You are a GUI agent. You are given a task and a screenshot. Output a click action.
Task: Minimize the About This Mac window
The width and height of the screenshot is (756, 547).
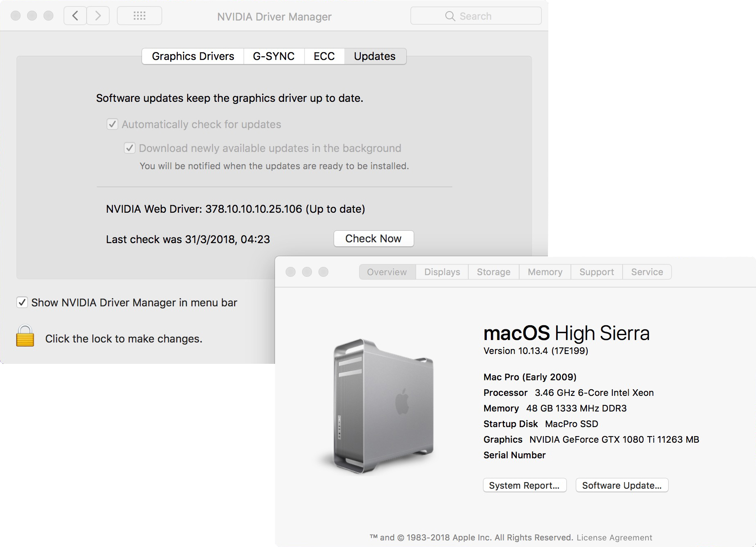point(307,272)
